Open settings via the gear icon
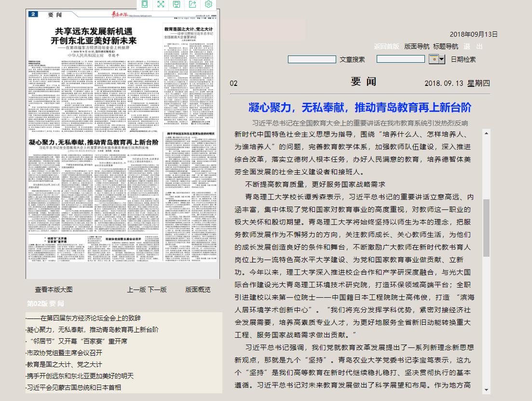The height and width of the screenshot is (401, 532). 208,4
